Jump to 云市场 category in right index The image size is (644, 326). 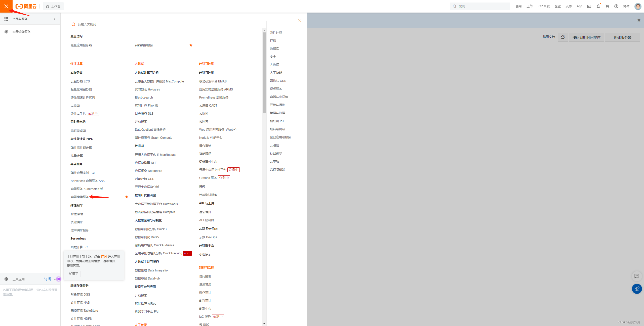click(274, 161)
